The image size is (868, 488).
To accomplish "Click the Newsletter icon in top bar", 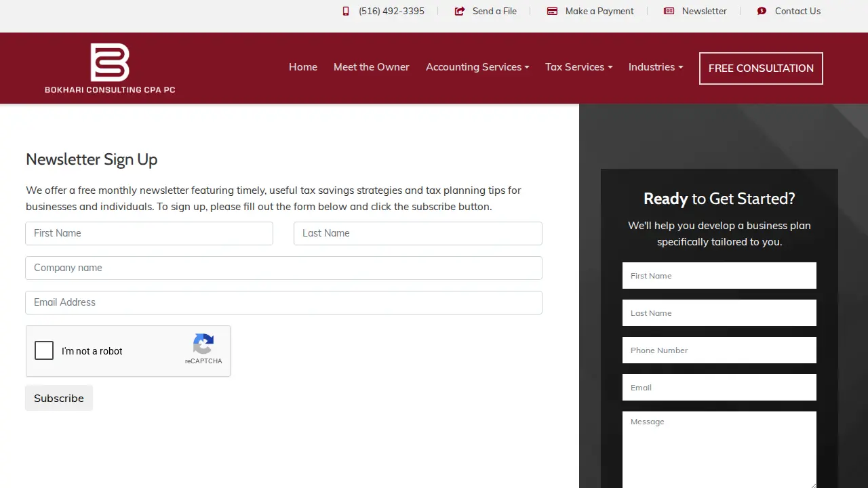I will [669, 11].
